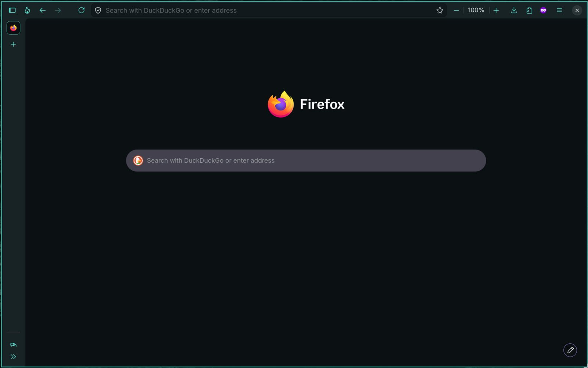This screenshot has width=588, height=368.
Task: Open the tracking protection shield icon
Action: tap(98, 10)
